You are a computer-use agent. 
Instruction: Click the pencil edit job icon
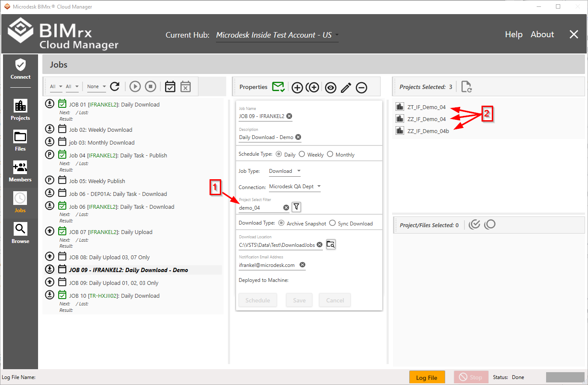346,88
